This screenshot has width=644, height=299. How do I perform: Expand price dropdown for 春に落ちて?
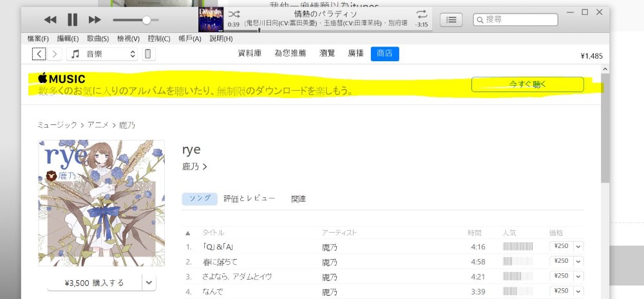coord(578,261)
